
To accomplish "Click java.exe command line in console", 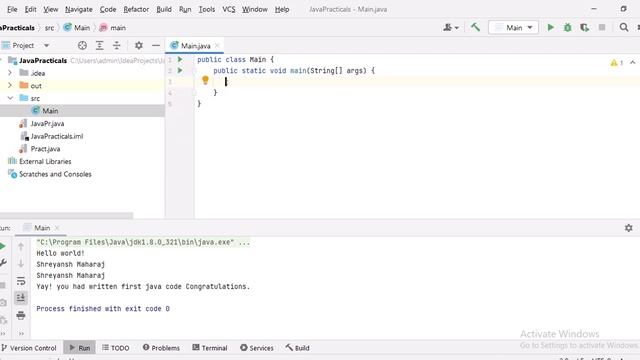I will click(143, 242).
